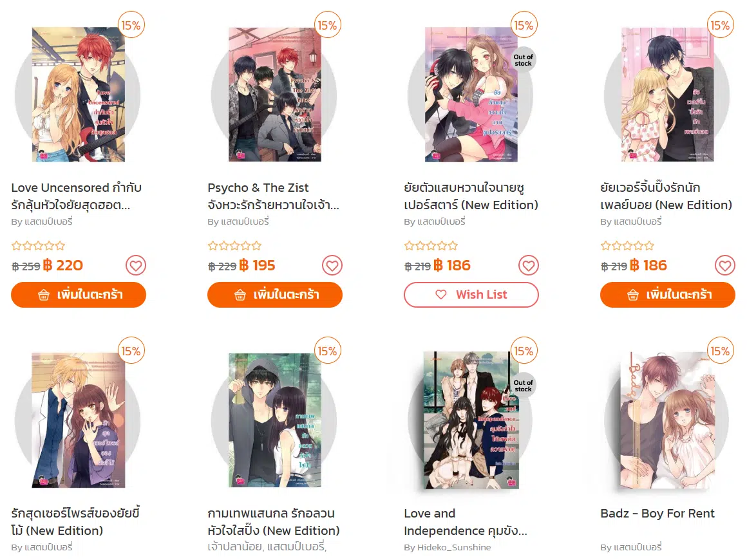747x560 pixels.
Task: Click Out of stock badge on Love and Independence
Action: [x=523, y=386]
